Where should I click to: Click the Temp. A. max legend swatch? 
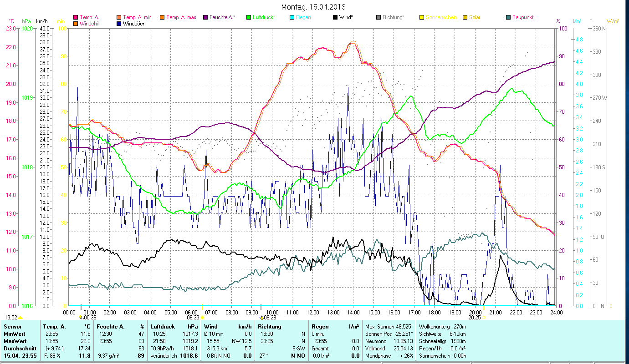[162, 17]
